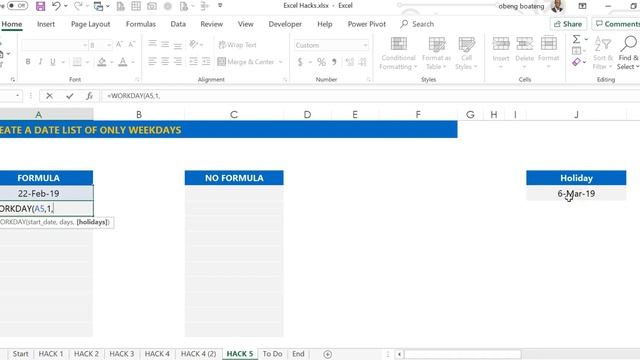
Task: Toggle Align Left
Action: point(152,62)
